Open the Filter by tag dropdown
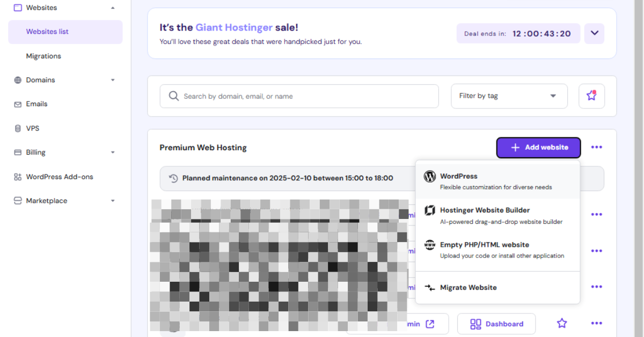 tap(509, 96)
